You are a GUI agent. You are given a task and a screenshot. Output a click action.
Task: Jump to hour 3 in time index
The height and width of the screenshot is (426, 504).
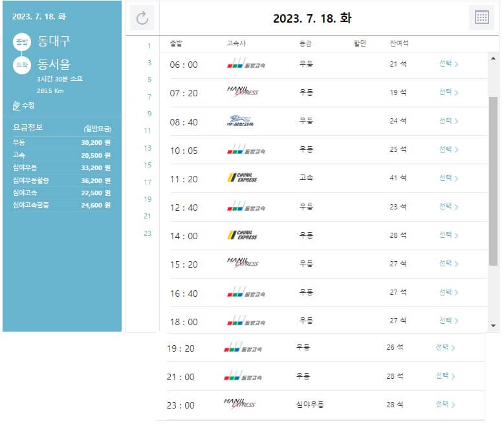click(149, 63)
